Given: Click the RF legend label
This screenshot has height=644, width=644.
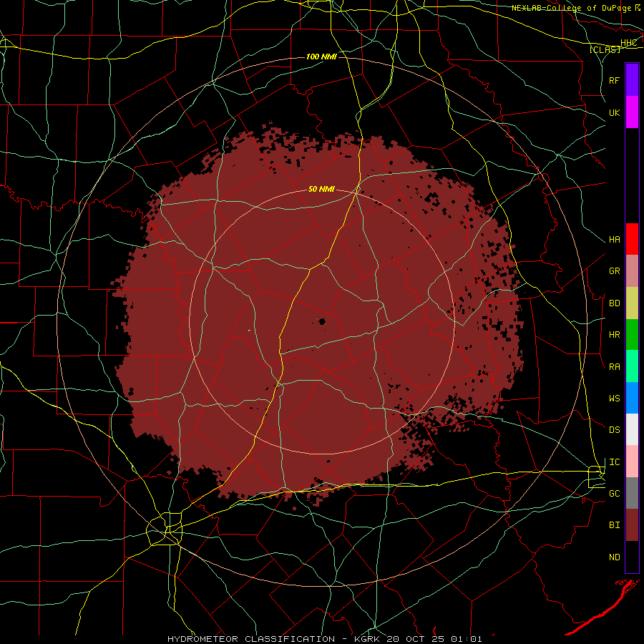Looking at the screenshot, I should click(615, 80).
